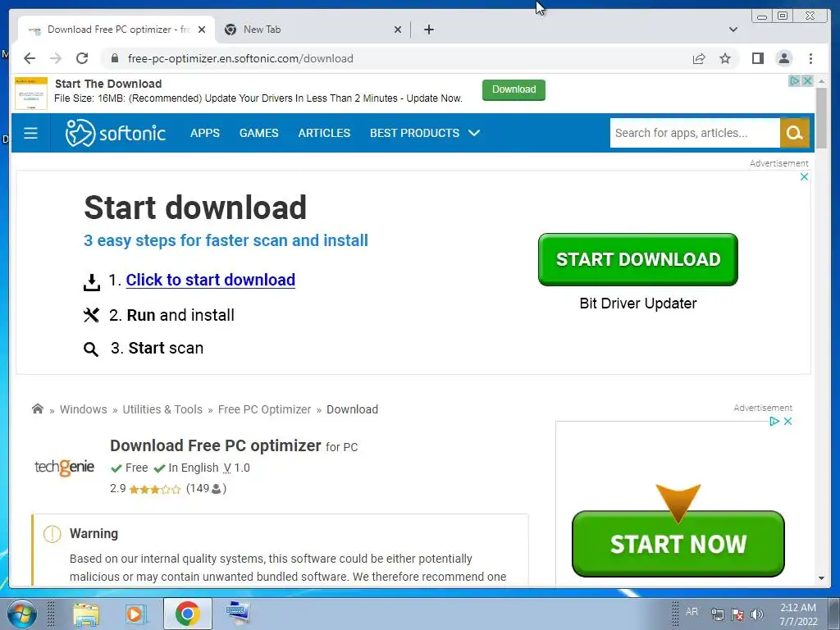This screenshot has width=840, height=630.
Task: Share this page icon in address bar
Action: coord(699,58)
